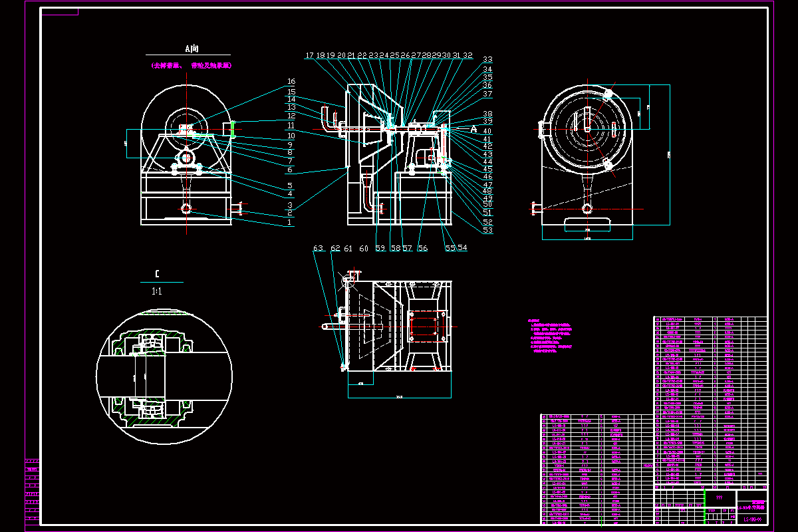The width and height of the screenshot is (798, 532).
Task: Click part callout number 5
Action: (291, 186)
